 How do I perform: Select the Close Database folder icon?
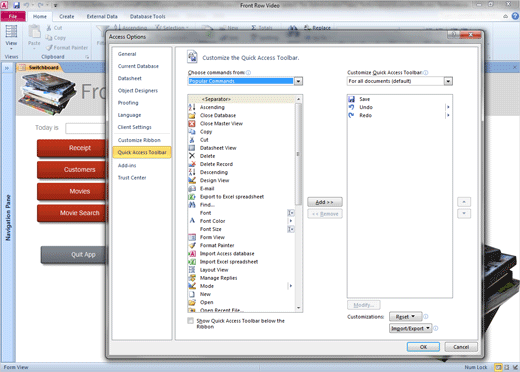tap(192, 115)
